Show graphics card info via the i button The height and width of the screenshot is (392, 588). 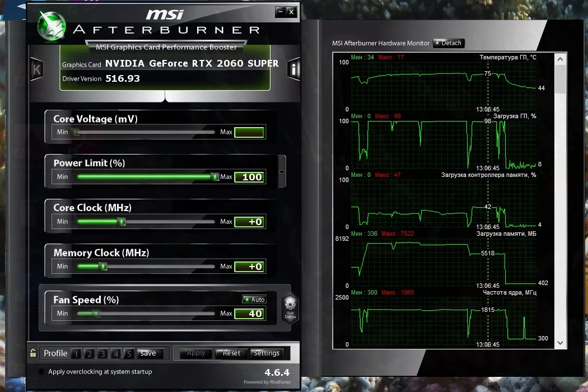tap(293, 69)
